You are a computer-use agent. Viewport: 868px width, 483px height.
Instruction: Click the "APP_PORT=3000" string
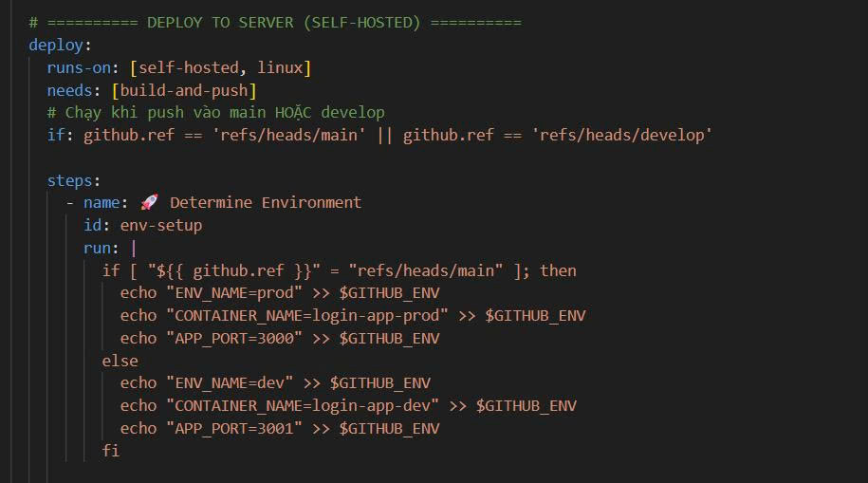233,338
